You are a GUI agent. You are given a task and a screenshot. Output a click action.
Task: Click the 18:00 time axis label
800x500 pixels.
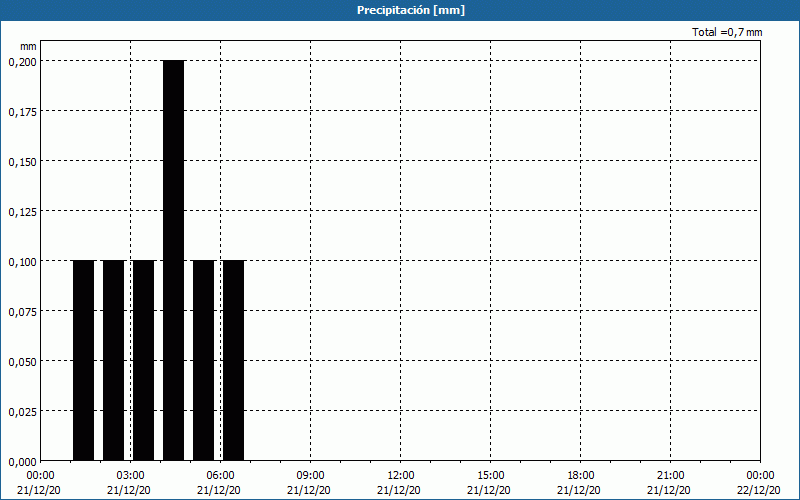tap(581, 476)
